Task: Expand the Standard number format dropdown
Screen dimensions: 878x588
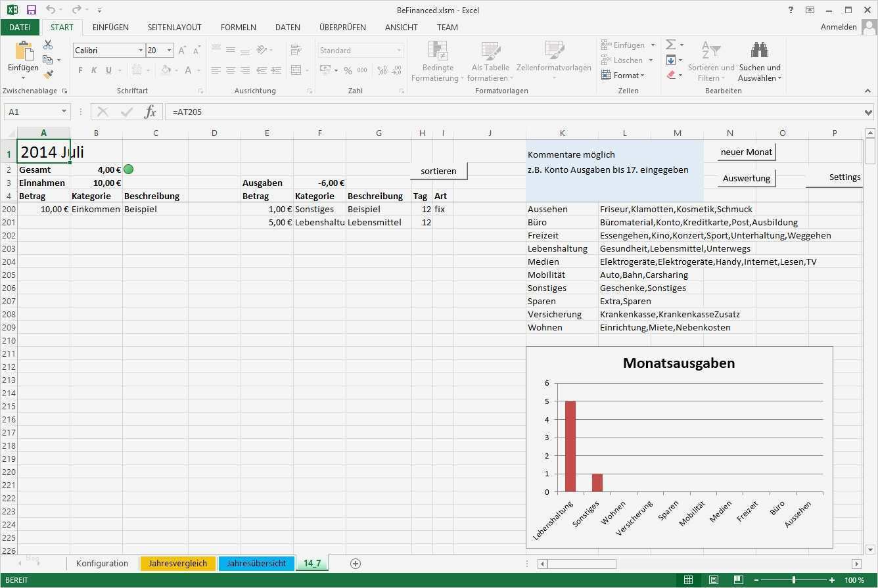Action: (399, 51)
